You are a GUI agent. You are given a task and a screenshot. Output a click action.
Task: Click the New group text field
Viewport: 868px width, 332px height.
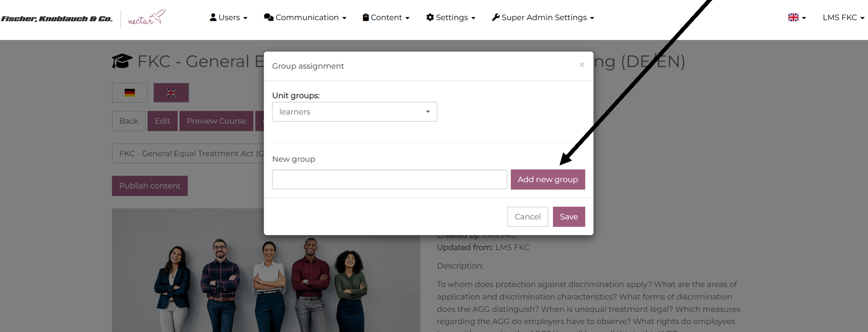[x=389, y=179]
